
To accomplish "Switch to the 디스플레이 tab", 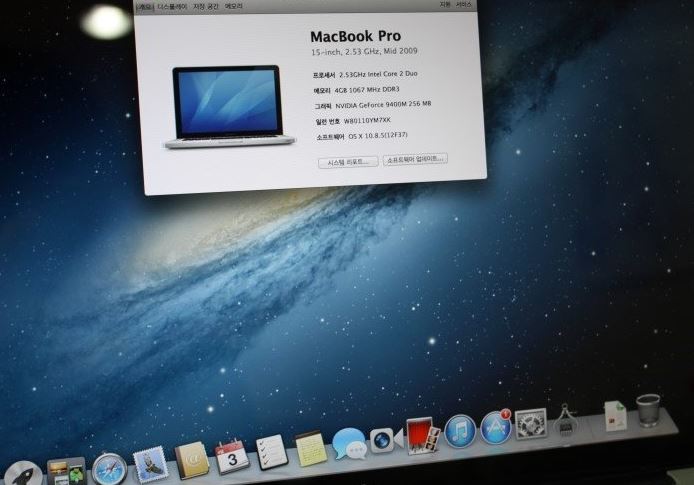I will tap(172, 6).
